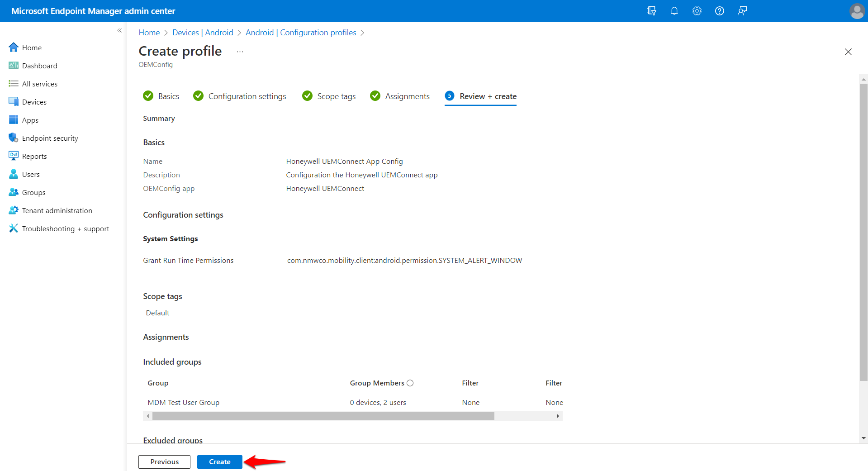The width and height of the screenshot is (868, 471).
Task: Open the settings gear in header
Action: pyautogui.click(x=697, y=11)
